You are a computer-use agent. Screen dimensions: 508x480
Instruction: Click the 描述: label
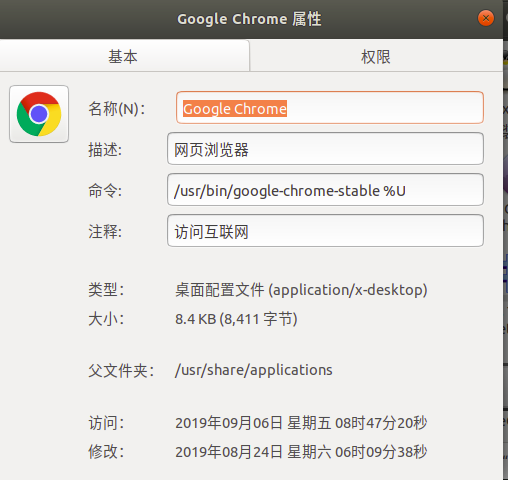coord(105,150)
